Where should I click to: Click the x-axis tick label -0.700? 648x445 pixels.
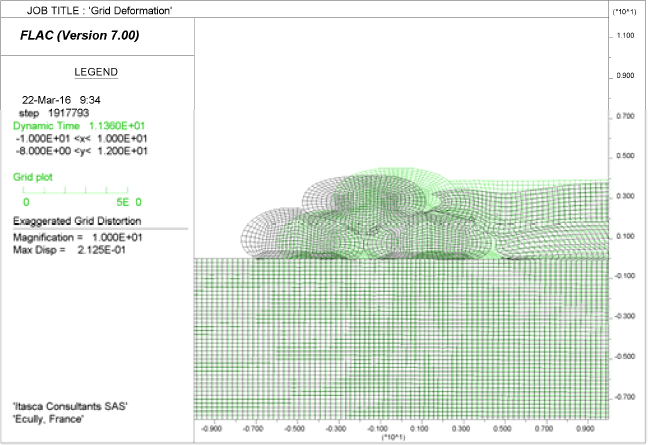(253, 428)
